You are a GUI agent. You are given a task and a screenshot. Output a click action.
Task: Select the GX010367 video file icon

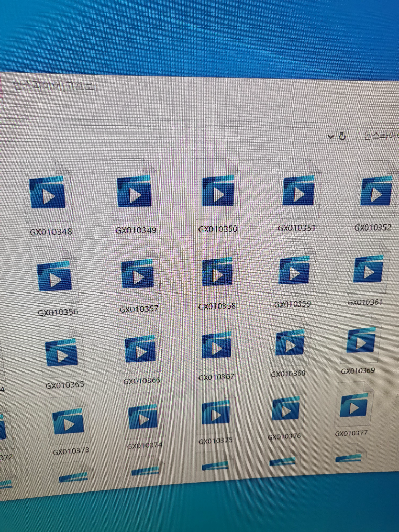click(x=217, y=345)
